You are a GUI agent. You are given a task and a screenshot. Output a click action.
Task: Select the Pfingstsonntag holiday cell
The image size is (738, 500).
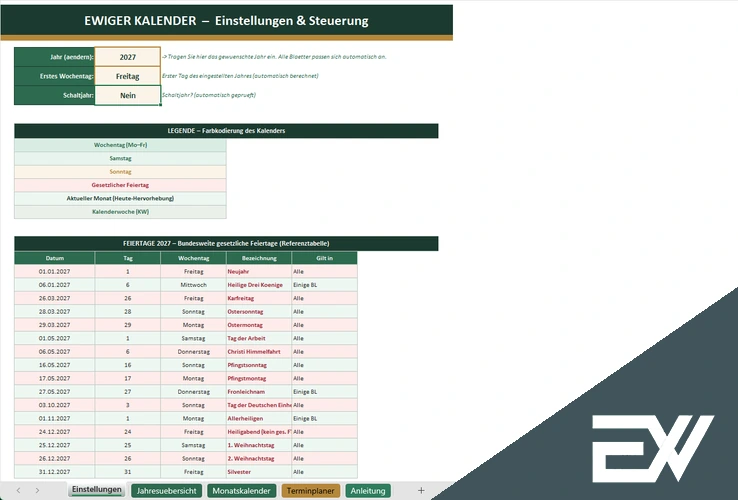click(x=259, y=365)
